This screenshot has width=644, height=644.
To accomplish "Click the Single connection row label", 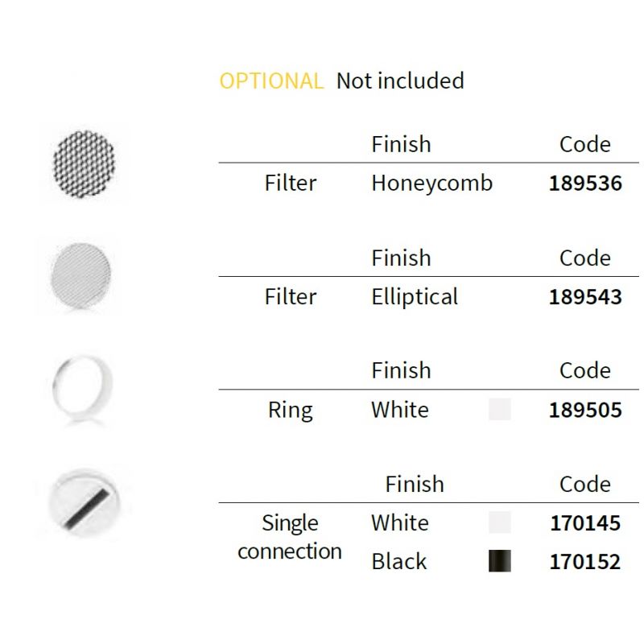I will point(290,537).
